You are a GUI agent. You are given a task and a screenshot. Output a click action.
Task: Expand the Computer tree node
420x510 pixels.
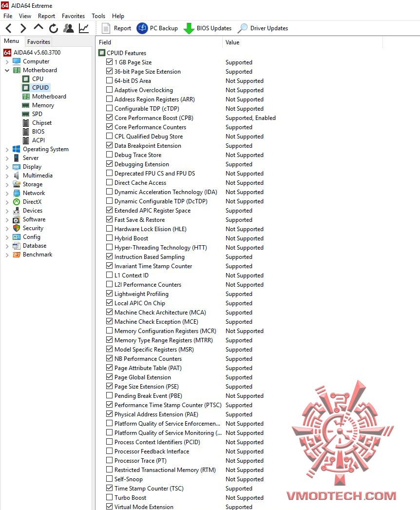click(7, 61)
